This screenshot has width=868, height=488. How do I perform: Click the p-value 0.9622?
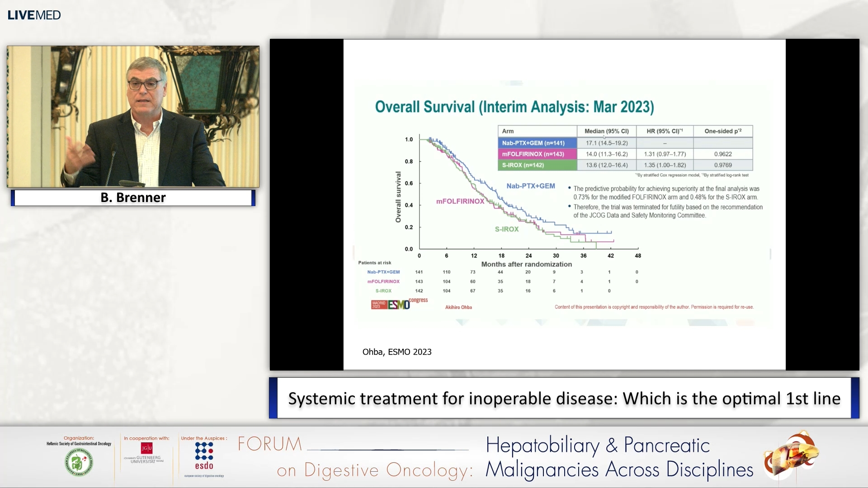point(723,154)
